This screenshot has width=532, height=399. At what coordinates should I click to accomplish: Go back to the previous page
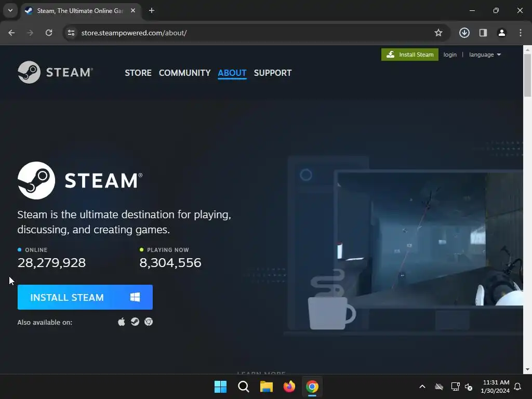(11, 33)
